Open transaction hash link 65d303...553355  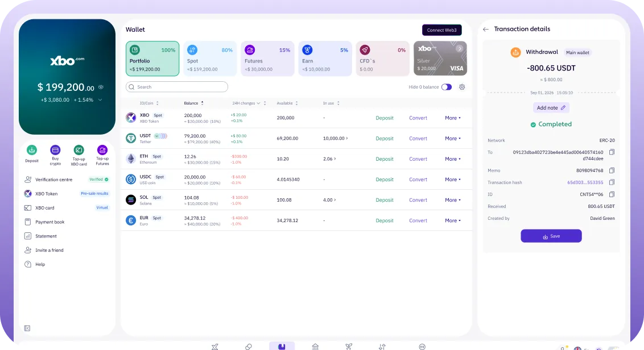[585, 182]
